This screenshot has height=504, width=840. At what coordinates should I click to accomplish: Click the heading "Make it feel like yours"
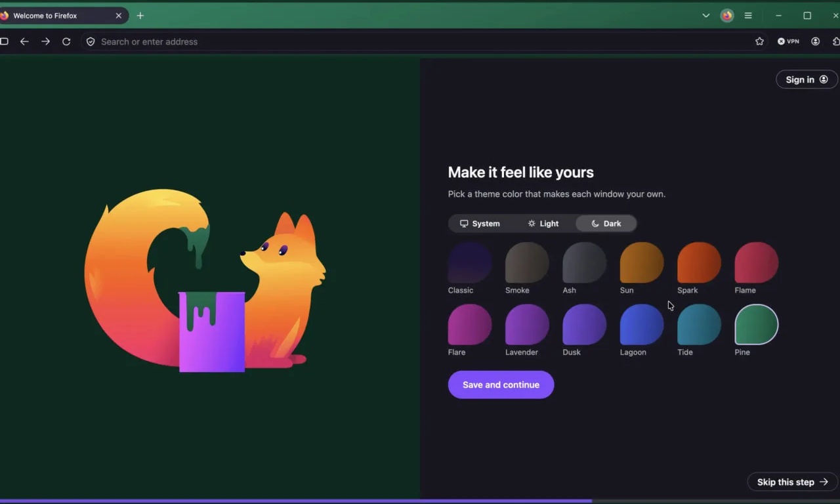point(520,173)
